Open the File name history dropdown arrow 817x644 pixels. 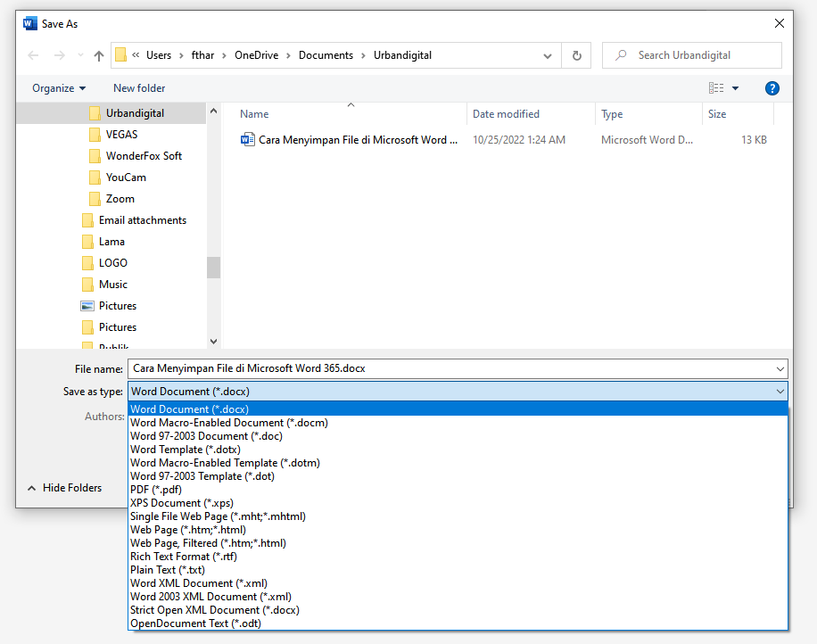(780, 368)
